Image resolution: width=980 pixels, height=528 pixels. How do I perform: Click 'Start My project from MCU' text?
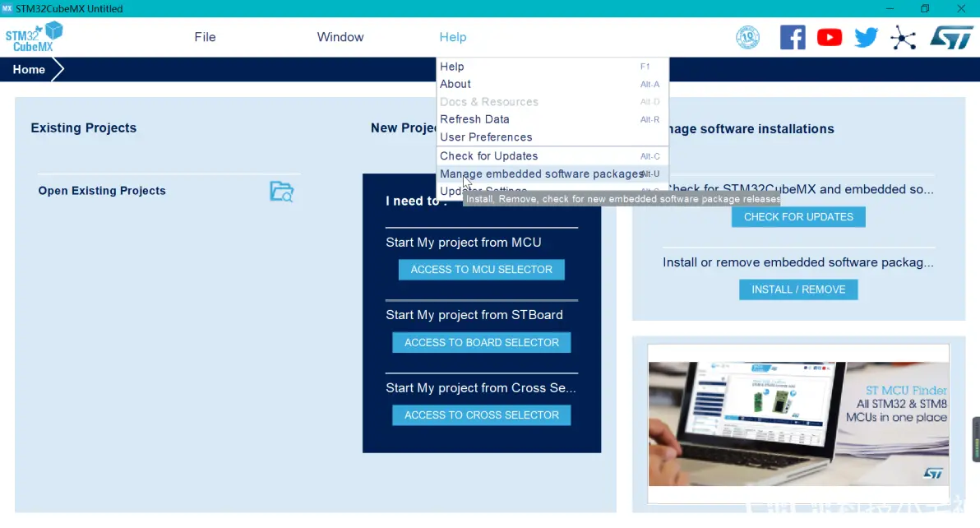(463, 243)
